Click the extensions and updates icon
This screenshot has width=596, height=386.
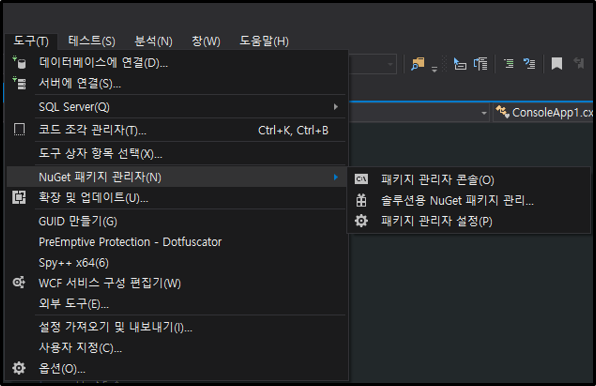(19, 198)
